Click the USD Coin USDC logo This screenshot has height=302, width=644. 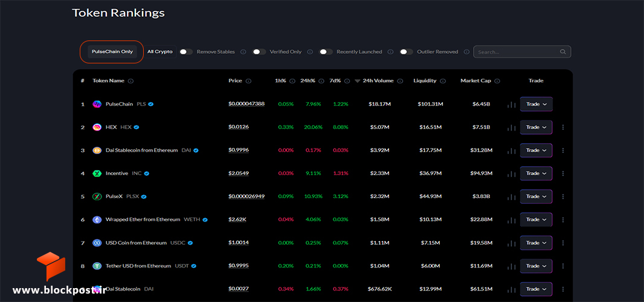tap(97, 243)
